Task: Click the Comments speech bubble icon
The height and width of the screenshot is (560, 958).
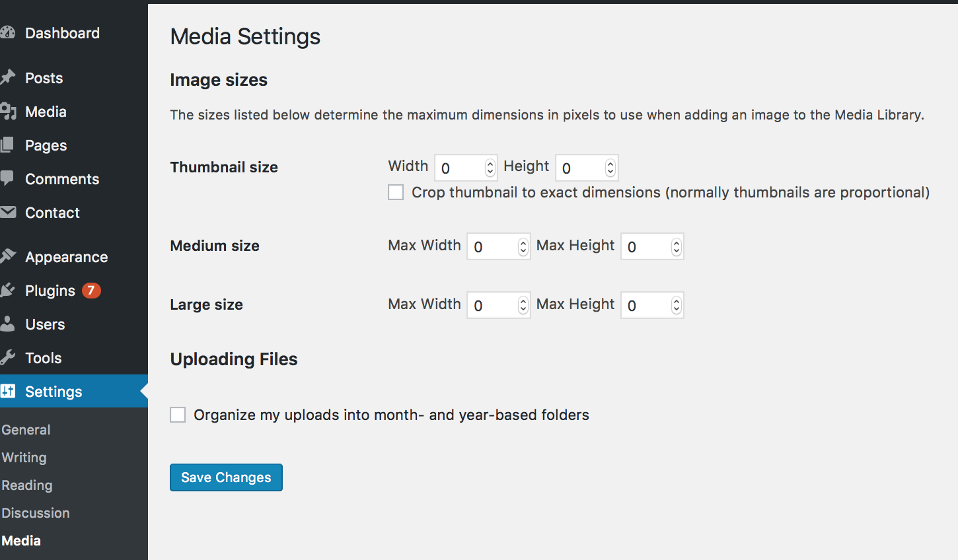Action: pyautogui.click(x=7, y=178)
